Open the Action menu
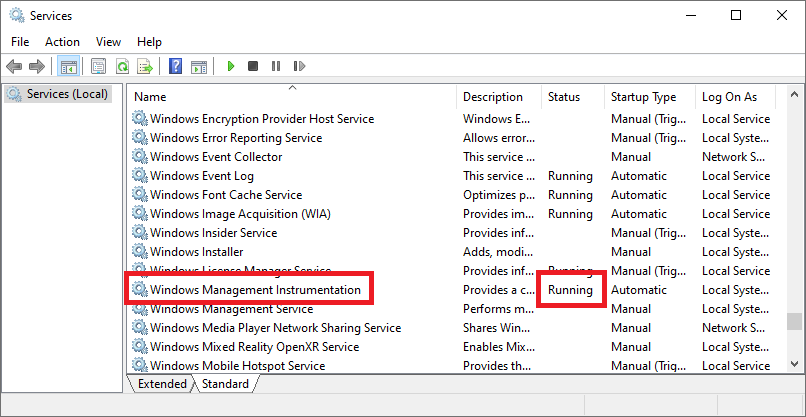Image resolution: width=806 pixels, height=417 pixels. click(62, 42)
